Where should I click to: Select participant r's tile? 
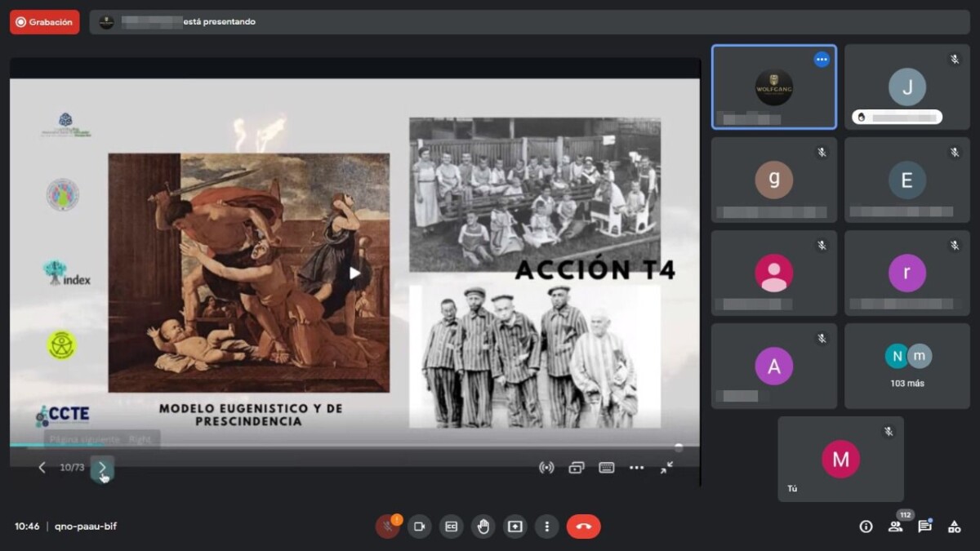[x=907, y=273]
